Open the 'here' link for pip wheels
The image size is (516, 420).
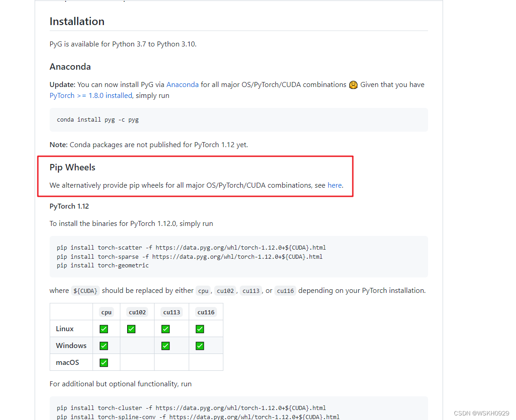click(x=335, y=185)
